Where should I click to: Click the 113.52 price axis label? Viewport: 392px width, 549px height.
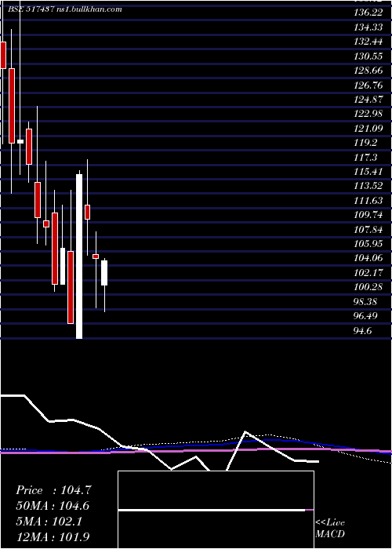368,186
